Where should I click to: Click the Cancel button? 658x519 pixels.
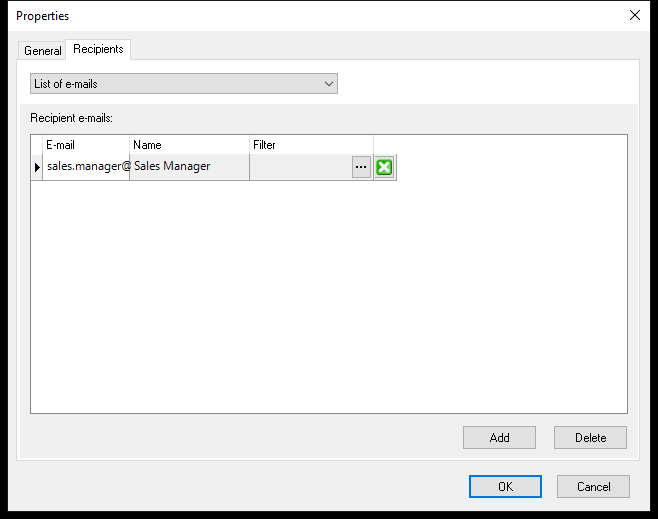[x=593, y=487]
